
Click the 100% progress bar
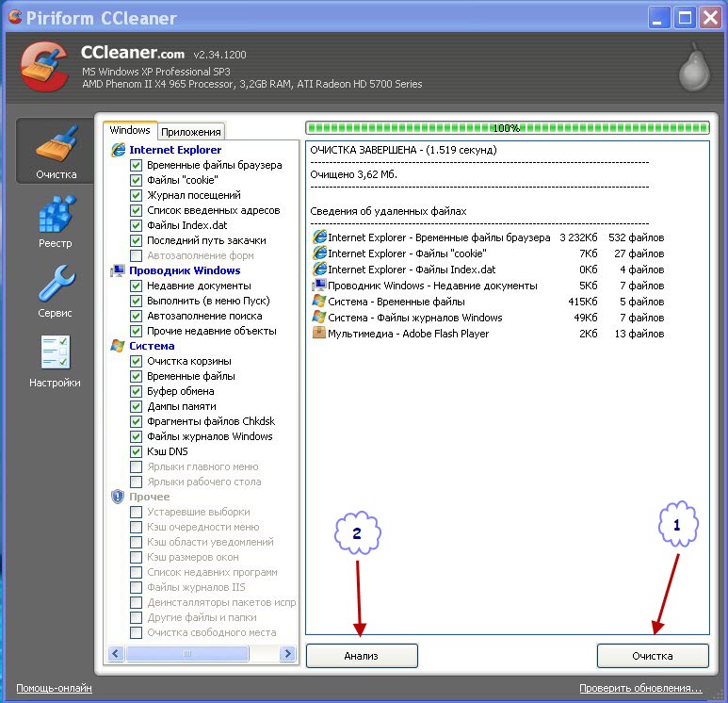507,128
